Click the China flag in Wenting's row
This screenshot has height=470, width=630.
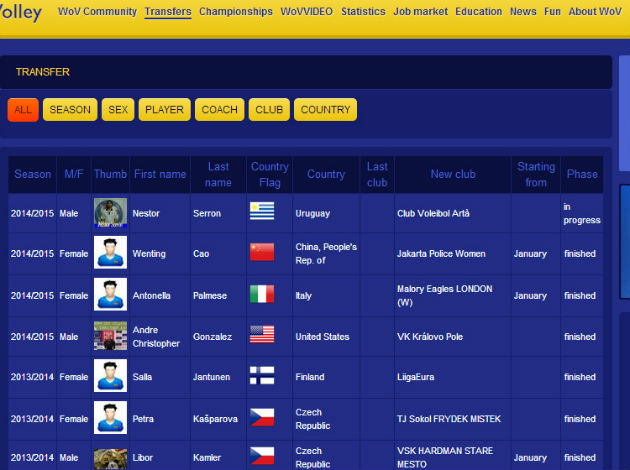[261, 252]
